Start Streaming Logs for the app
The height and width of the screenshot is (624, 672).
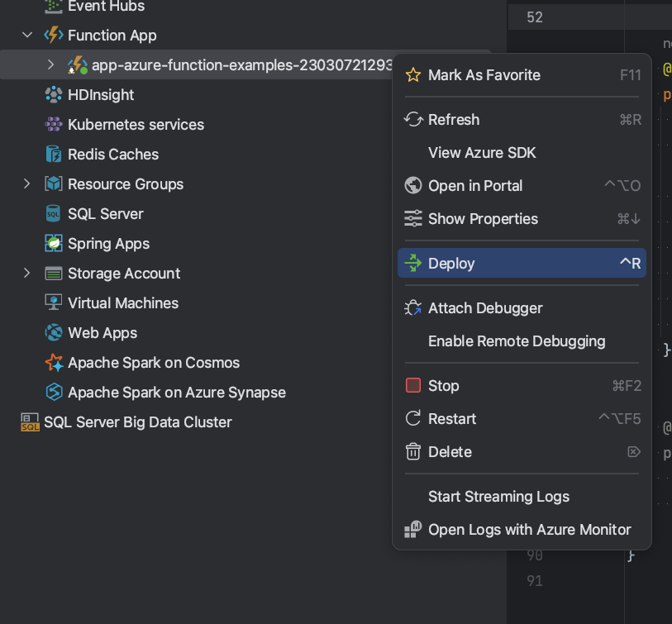pos(498,496)
